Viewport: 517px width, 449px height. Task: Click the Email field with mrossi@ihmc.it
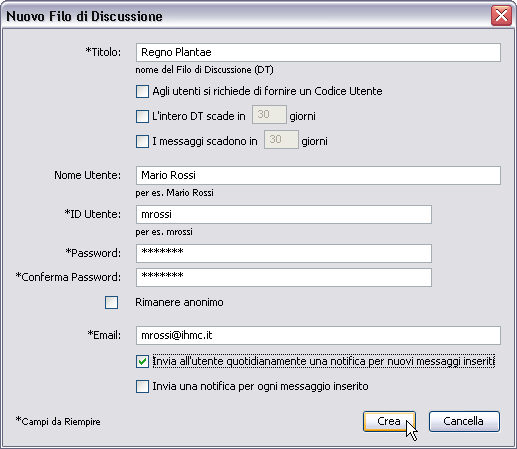coord(318,335)
